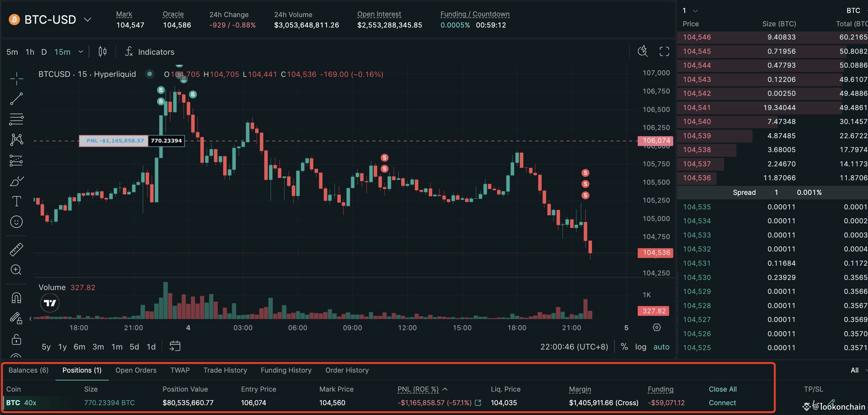
Task: Open the forecasting and measurement tools
Action: (16, 160)
